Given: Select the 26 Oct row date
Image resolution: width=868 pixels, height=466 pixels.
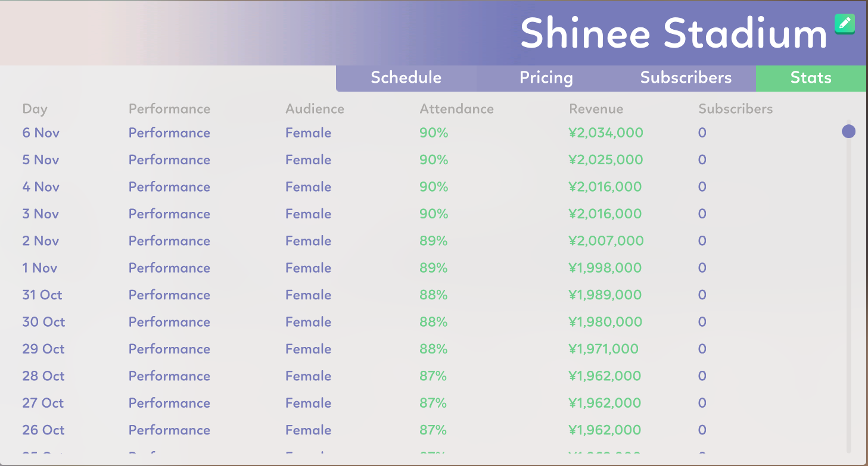Looking at the screenshot, I should pos(43,430).
